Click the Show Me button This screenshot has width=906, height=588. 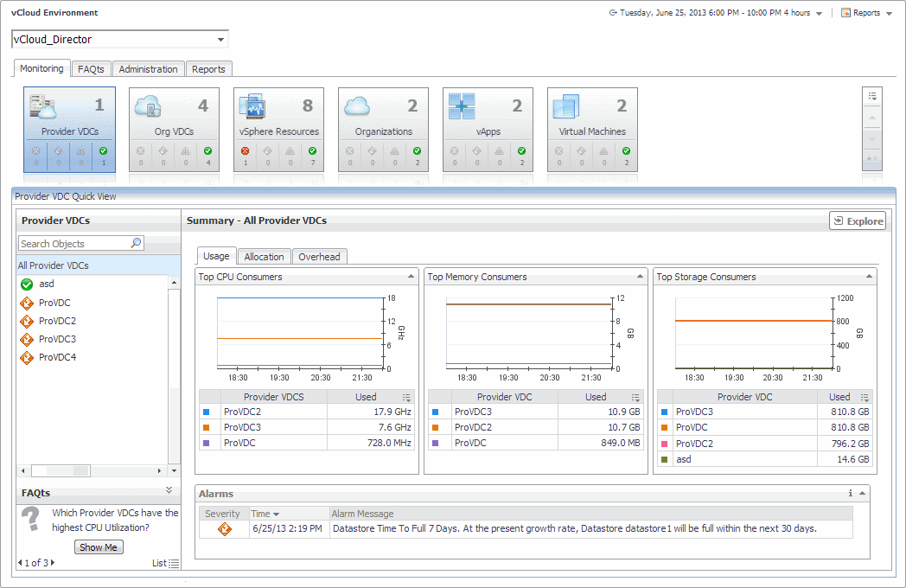[99, 547]
